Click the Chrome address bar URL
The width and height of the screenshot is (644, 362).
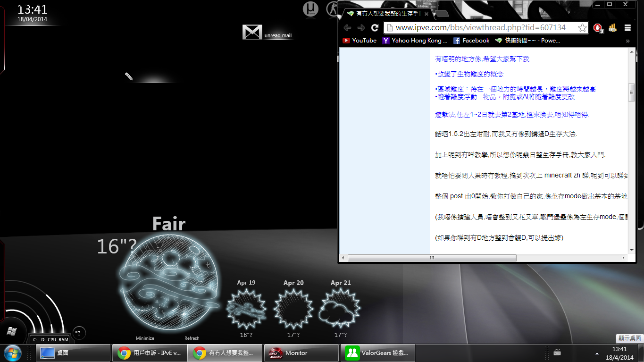(481, 28)
